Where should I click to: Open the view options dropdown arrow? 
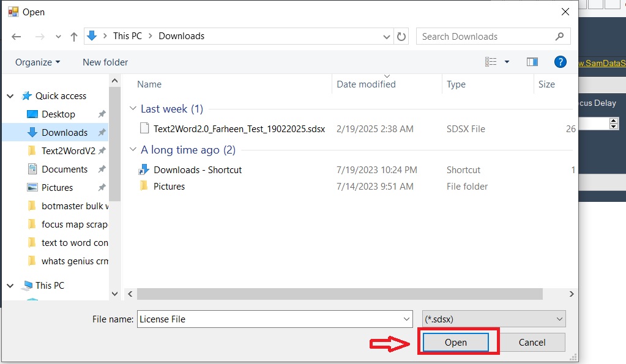(x=507, y=62)
